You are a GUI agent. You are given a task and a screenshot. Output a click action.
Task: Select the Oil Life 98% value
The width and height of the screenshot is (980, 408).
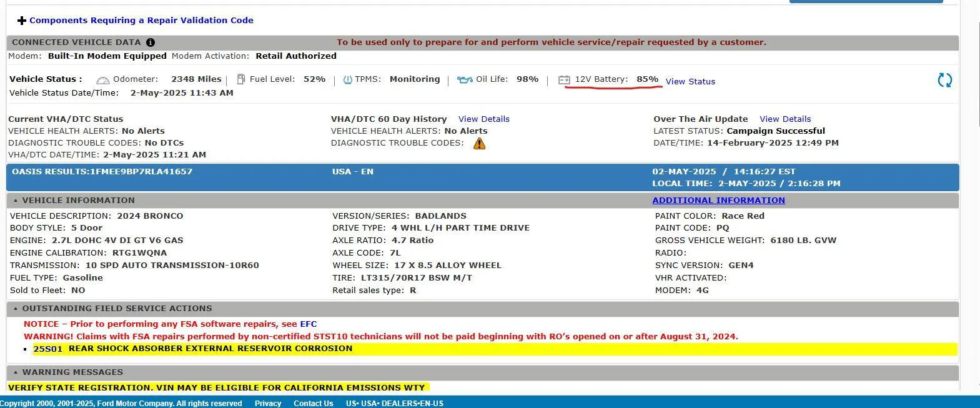527,79
